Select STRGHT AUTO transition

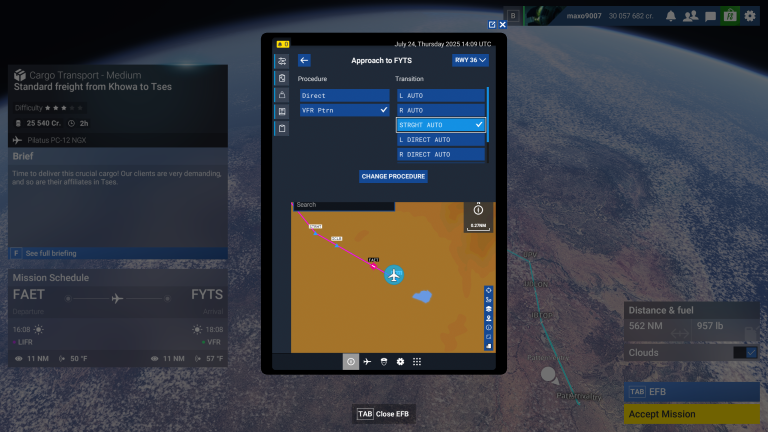coord(441,125)
